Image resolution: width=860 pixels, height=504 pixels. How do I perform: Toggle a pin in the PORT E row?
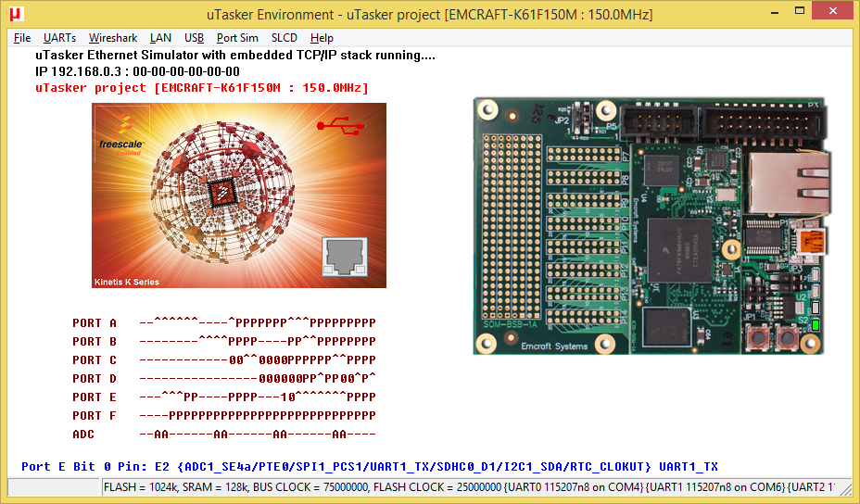(x=258, y=397)
